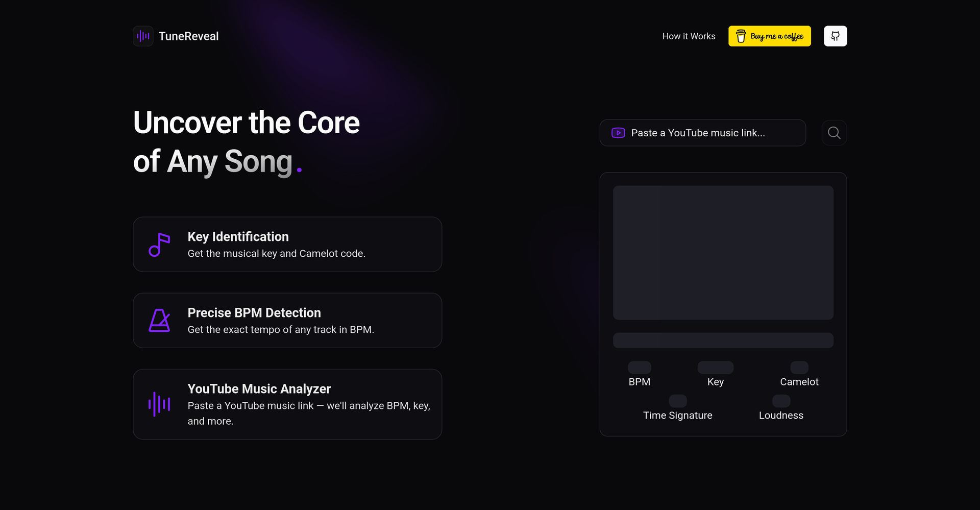Click the TuneReveal brand name

pyautogui.click(x=188, y=36)
